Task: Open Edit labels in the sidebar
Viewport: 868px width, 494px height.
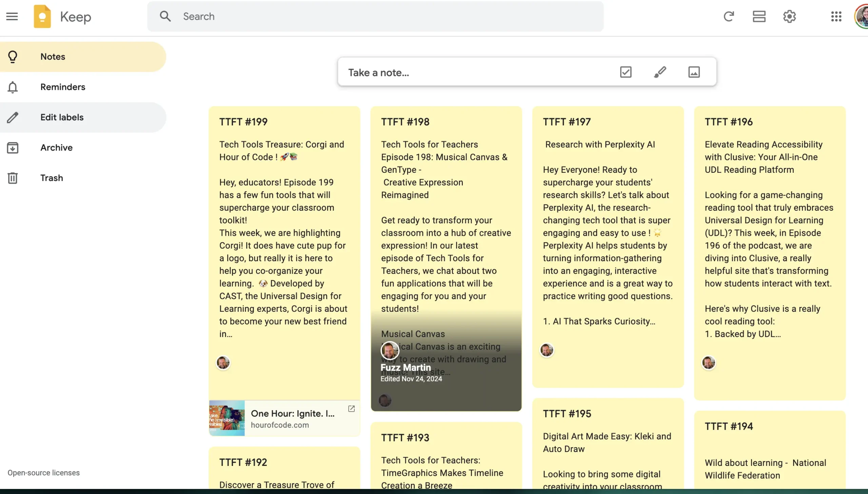Action: tap(83, 117)
